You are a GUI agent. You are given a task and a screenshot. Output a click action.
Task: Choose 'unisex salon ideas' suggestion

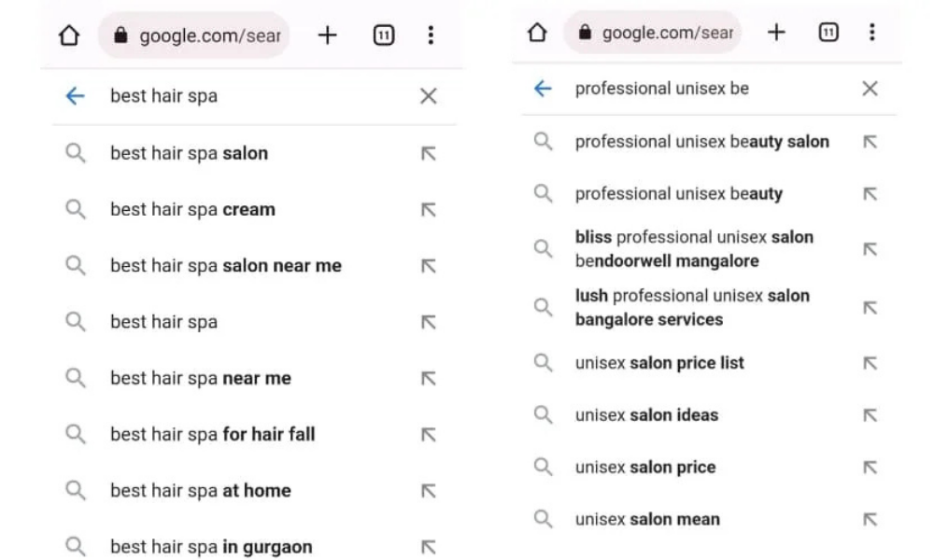(x=646, y=415)
